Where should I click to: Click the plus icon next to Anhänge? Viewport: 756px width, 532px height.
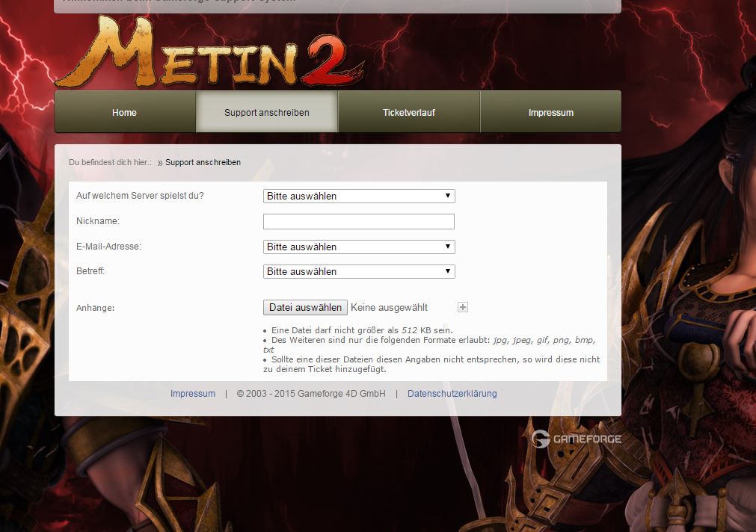pos(462,306)
